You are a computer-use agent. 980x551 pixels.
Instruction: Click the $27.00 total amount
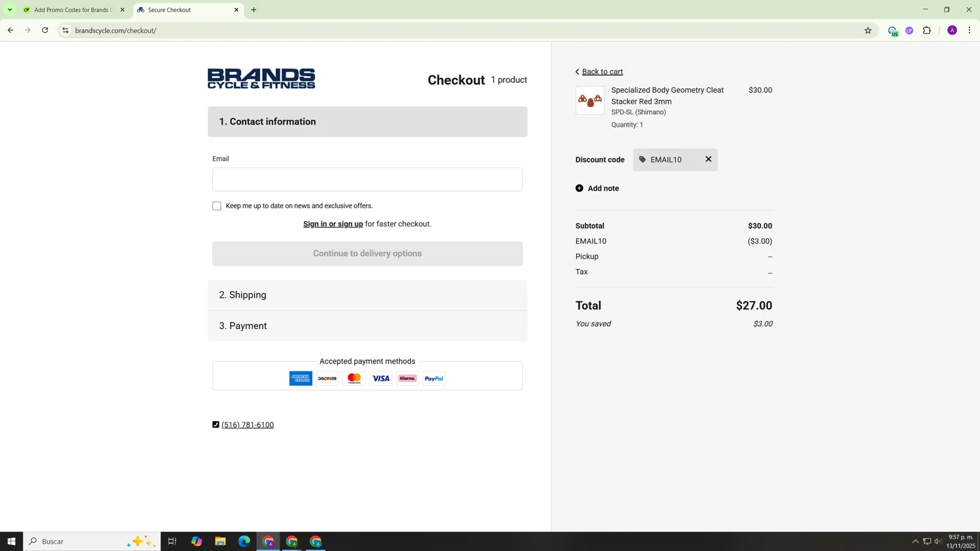point(754,306)
